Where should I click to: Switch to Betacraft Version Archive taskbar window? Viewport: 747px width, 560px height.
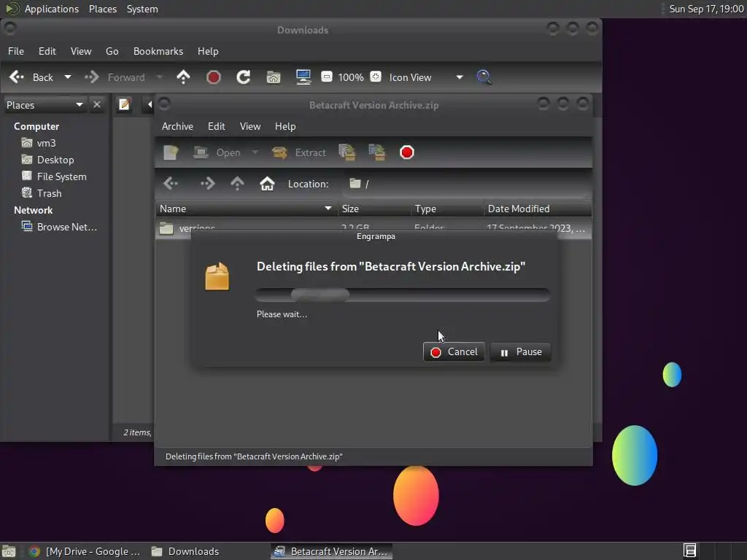(x=332, y=551)
